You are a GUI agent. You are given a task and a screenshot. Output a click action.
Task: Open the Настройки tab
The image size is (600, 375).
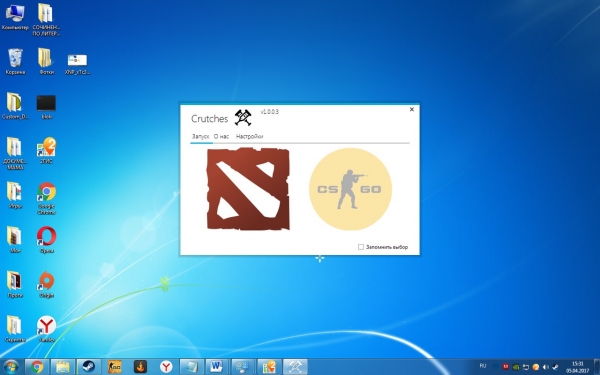click(249, 136)
